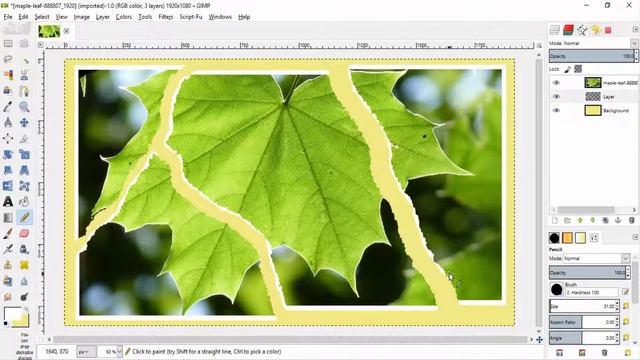Switch to the Channels tab

pos(568,29)
